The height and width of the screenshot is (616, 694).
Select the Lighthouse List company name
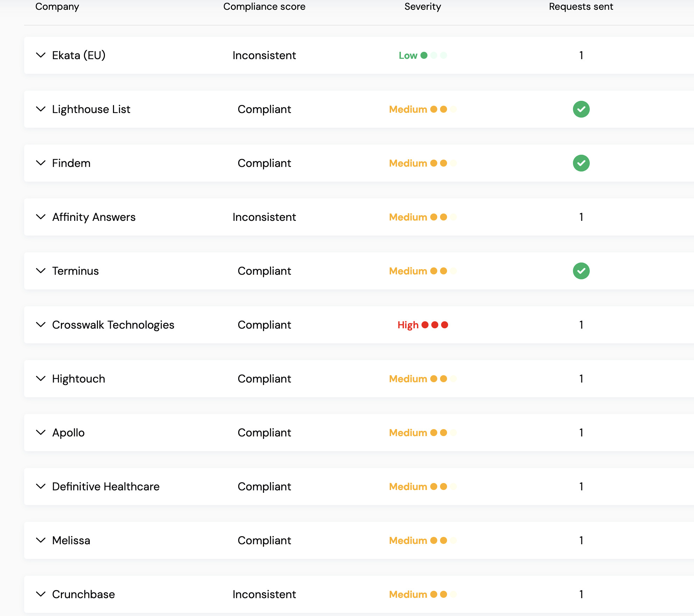click(91, 109)
